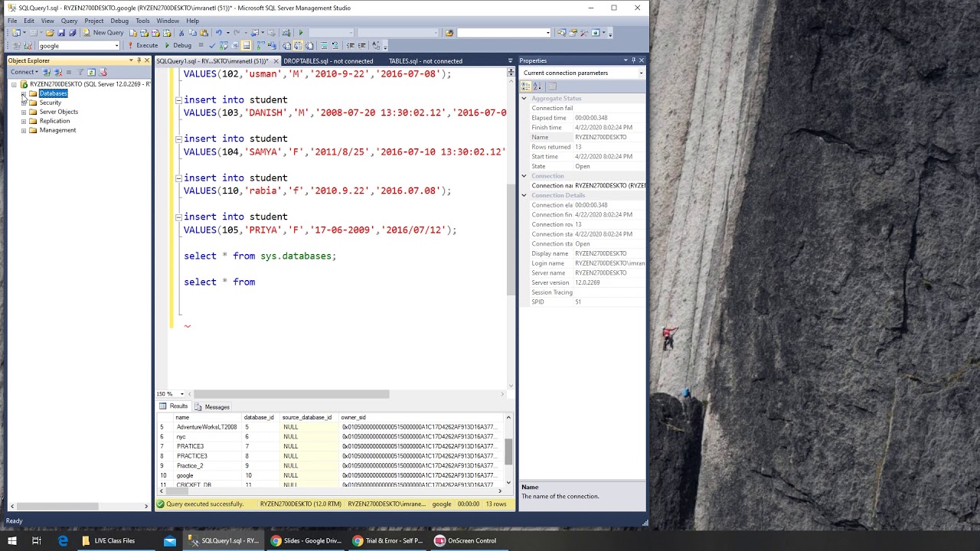Screen dimensions: 980x551
Task: Open Microsoft Edge from taskbar
Action: tap(63, 540)
